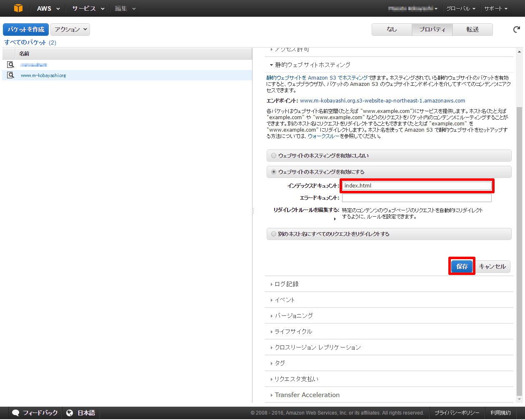Click the フィードバック footer button

tap(35, 413)
